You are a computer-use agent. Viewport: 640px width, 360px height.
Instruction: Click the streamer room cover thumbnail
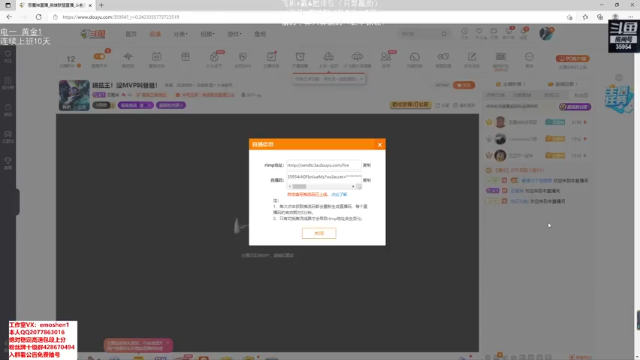[x=74, y=95]
